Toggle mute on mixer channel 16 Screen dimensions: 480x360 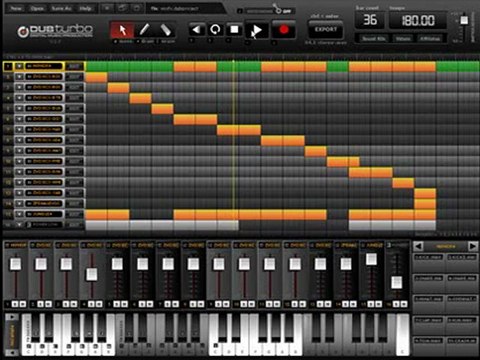(404, 304)
